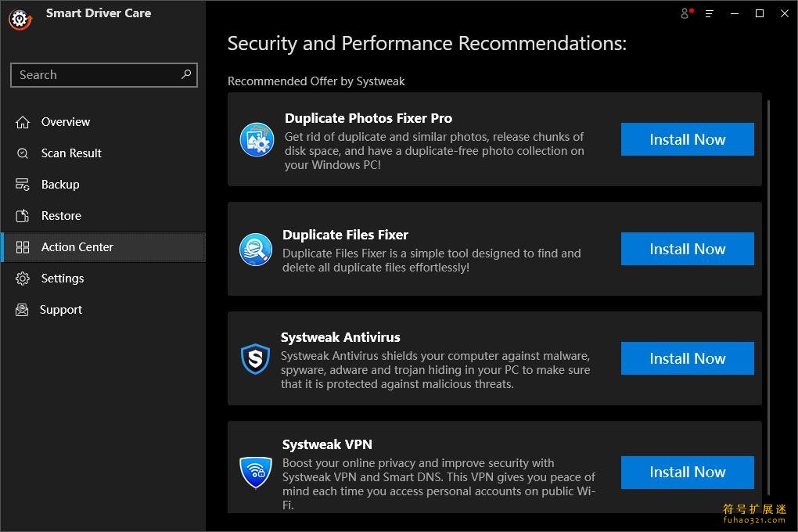Click the 'Get rid of duplicate' description text

pyautogui.click(x=435, y=151)
